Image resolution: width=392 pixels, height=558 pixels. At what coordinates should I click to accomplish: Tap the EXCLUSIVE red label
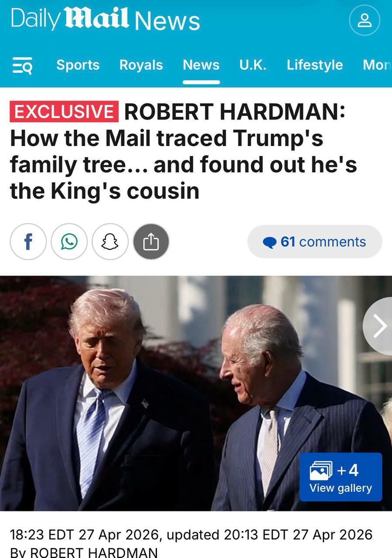64,112
